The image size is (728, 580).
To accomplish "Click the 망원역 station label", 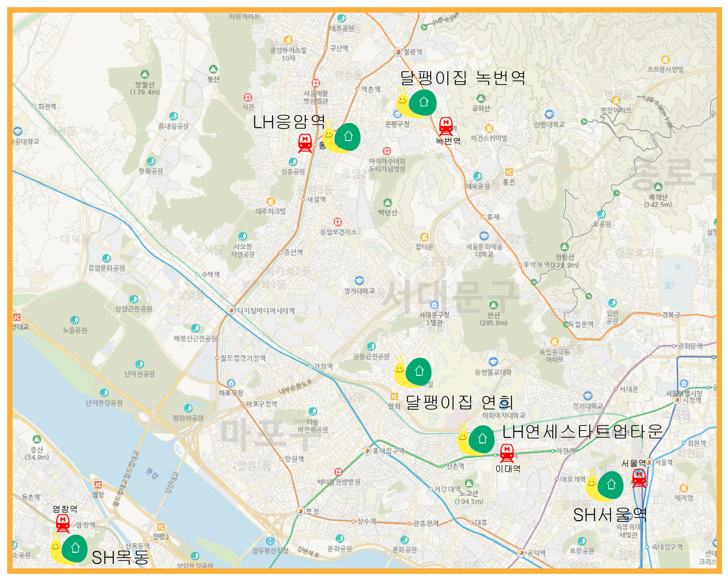I will point(294,459).
